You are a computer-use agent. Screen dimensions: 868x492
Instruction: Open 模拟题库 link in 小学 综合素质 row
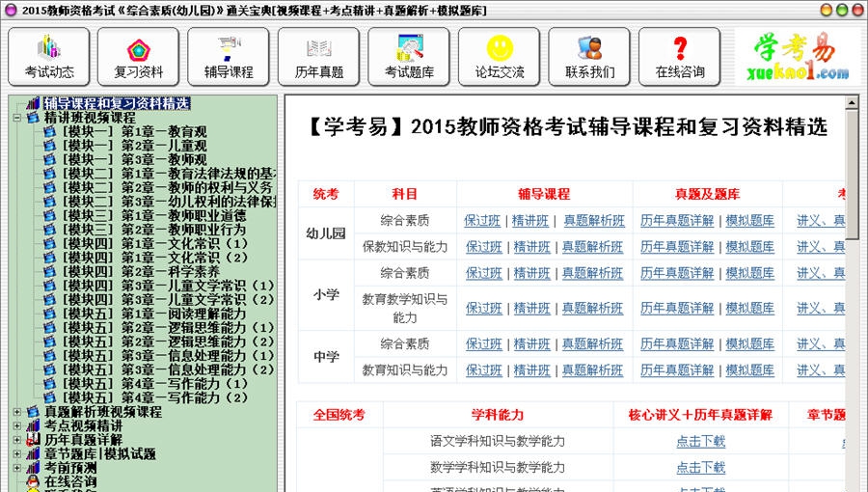pos(749,274)
